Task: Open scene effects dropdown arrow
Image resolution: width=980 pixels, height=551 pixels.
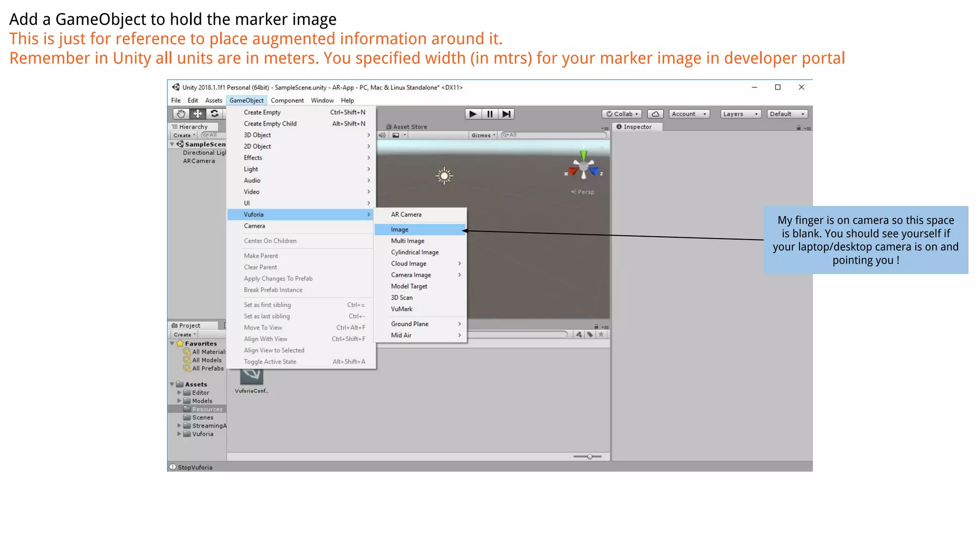Action: (x=404, y=135)
